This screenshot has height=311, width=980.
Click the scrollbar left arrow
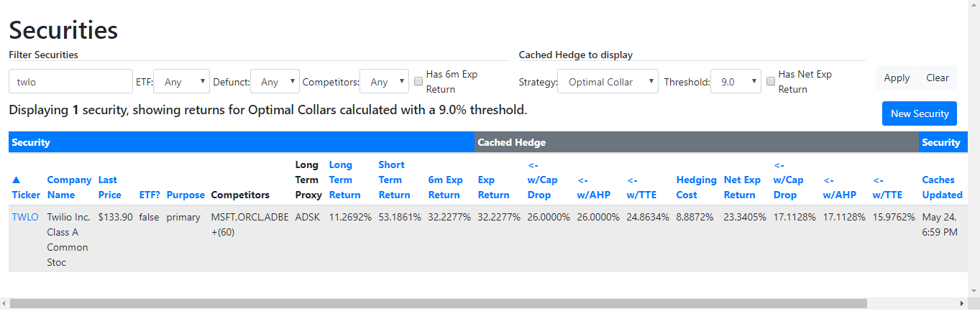[5, 304]
